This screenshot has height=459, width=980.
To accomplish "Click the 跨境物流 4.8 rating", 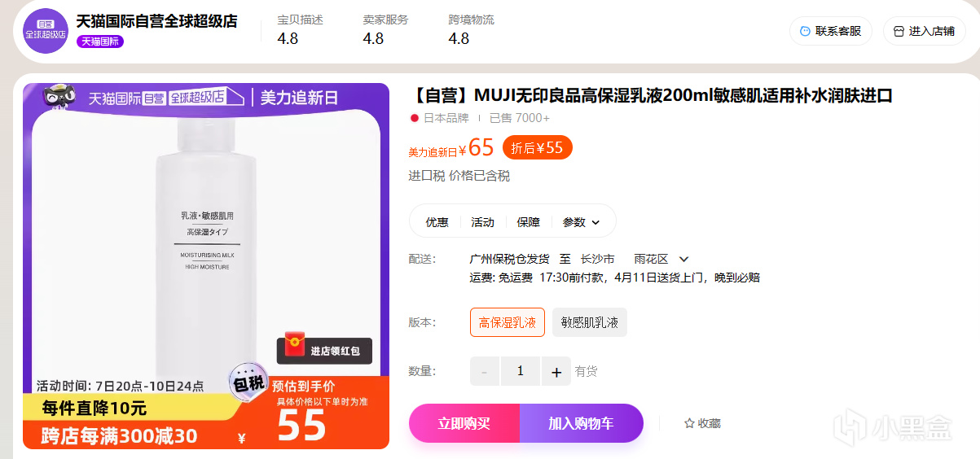I will (471, 29).
